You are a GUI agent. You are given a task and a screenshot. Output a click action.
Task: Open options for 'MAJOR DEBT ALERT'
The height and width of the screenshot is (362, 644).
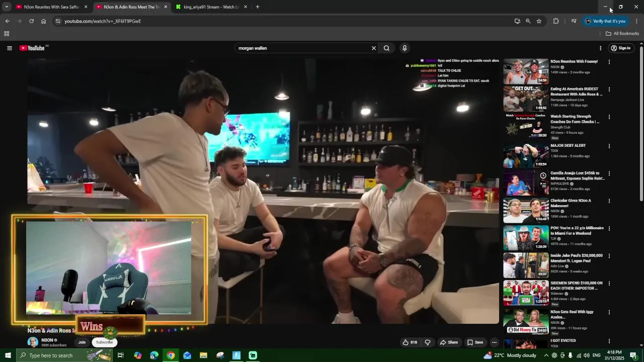point(609,146)
